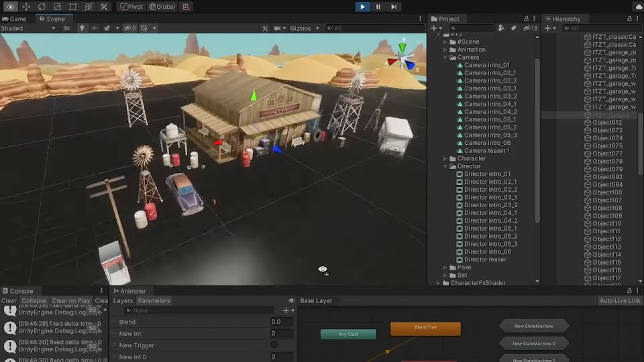Open scene effects dropdown arrow
644x362 pixels.
(x=117, y=28)
